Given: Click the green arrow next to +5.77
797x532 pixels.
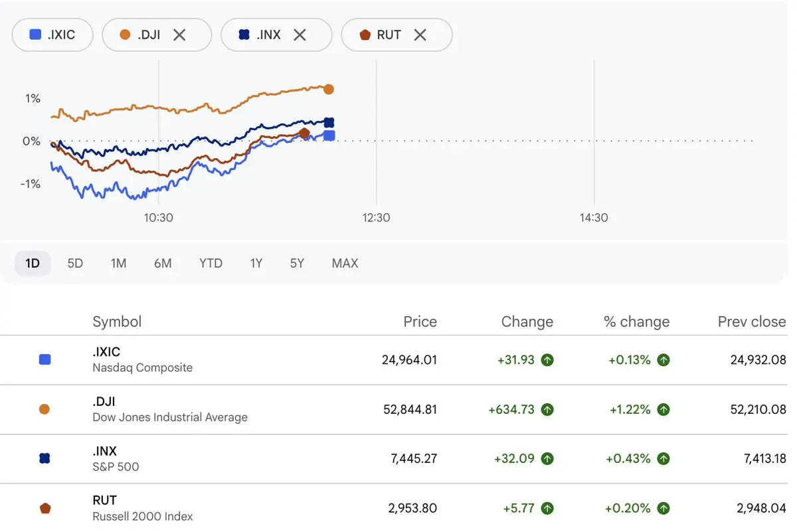Looking at the screenshot, I should (x=547, y=508).
